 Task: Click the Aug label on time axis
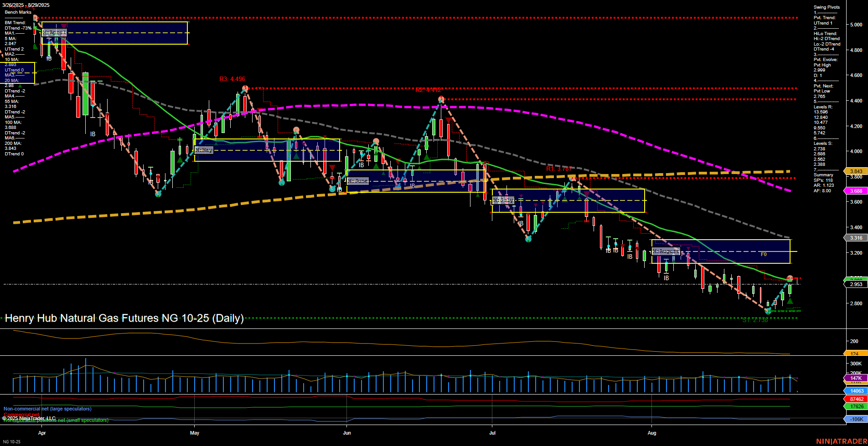tap(652, 433)
